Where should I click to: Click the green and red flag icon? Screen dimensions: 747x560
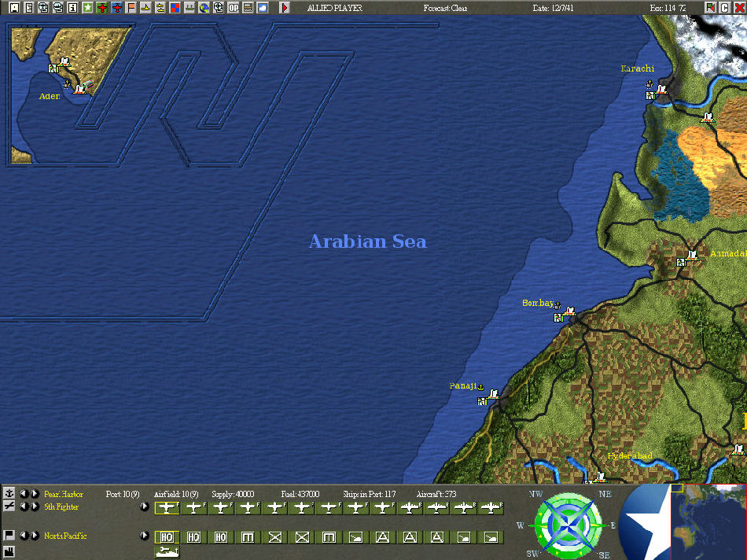pyautogui.click(x=710, y=8)
